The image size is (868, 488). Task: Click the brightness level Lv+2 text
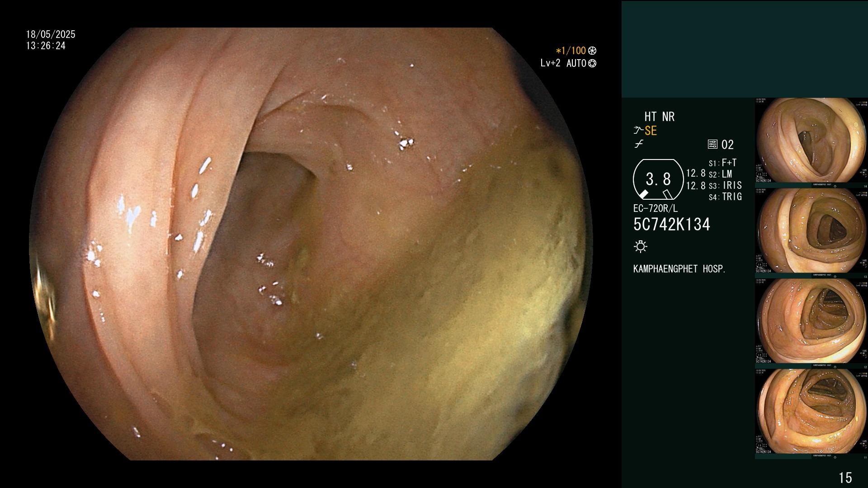coord(550,63)
